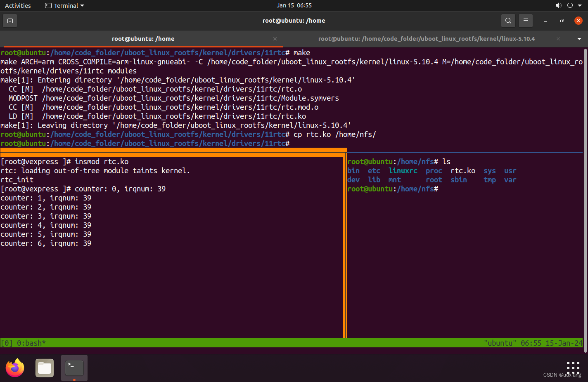The width and height of the screenshot is (588, 382).
Task: Click the 'make[1]: Entering directory' line
Action: pyautogui.click(x=178, y=80)
